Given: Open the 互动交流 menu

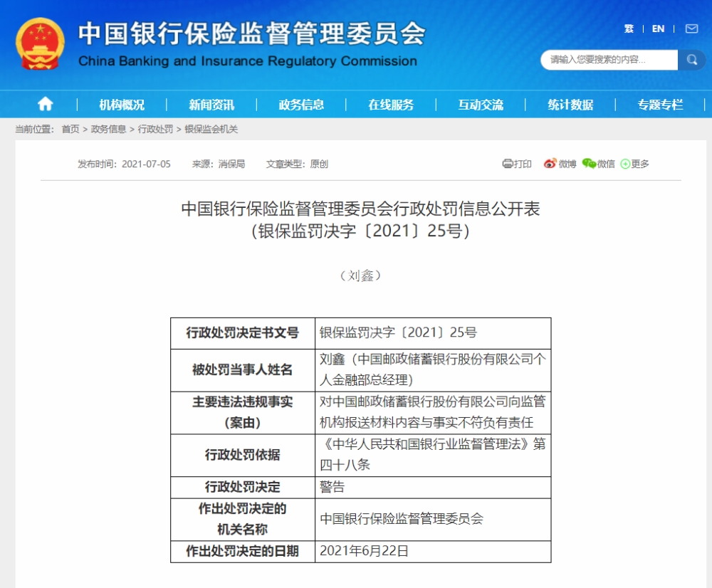Looking at the screenshot, I should click(481, 105).
